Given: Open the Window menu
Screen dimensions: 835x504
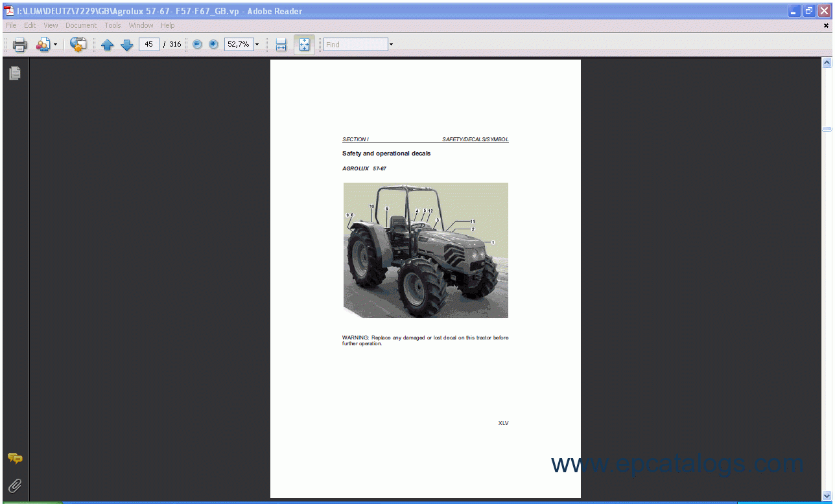Looking at the screenshot, I should (x=141, y=25).
